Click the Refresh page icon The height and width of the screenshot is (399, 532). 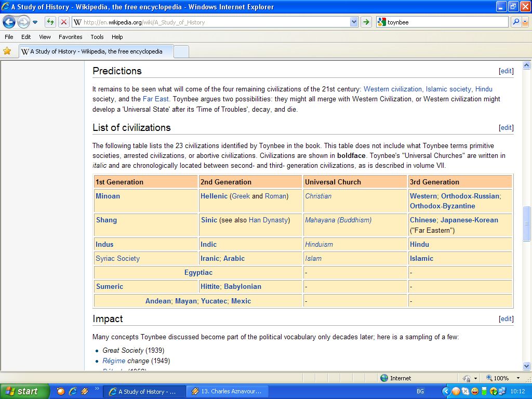coord(50,22)
